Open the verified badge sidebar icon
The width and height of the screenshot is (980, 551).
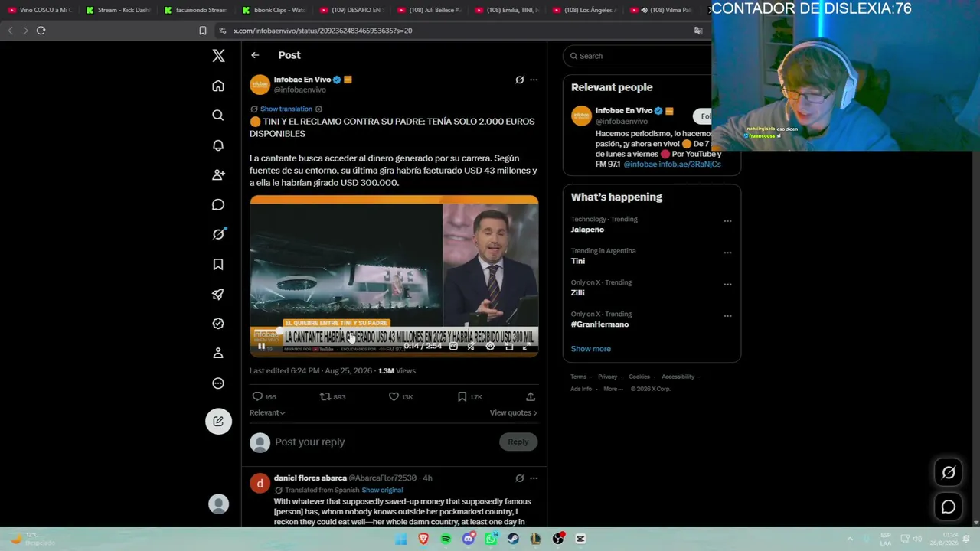[218, 324]
